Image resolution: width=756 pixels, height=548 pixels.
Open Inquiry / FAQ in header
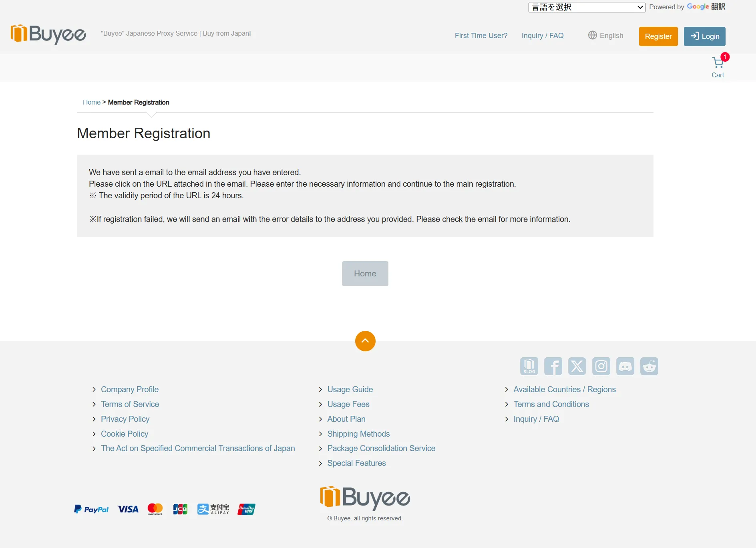pyautogui.click(x=543, y=36)
